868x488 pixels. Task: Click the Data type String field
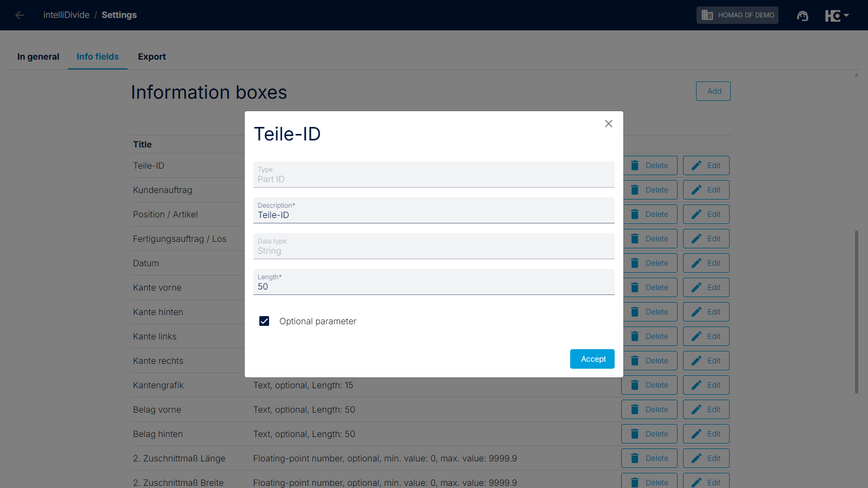point(434,246)
